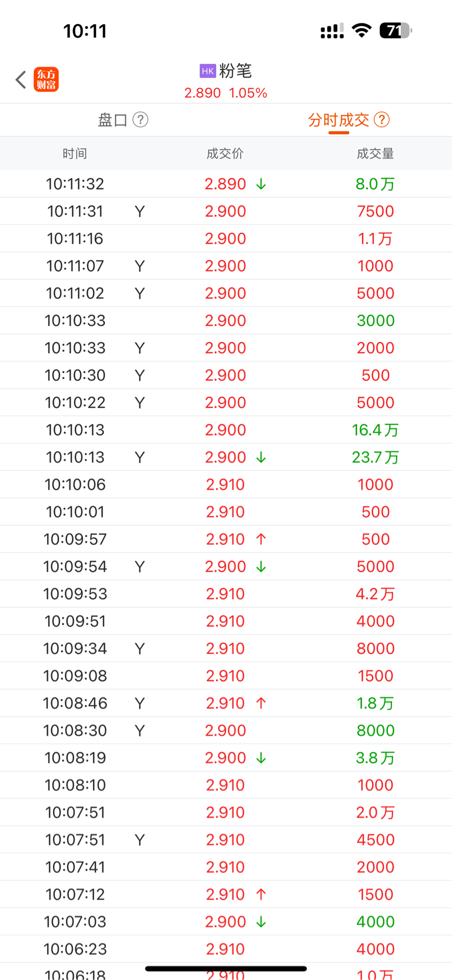The image size is (452, 980).
Task: Tap the battery indicator in status bar
Action: [x=395, y=31]
